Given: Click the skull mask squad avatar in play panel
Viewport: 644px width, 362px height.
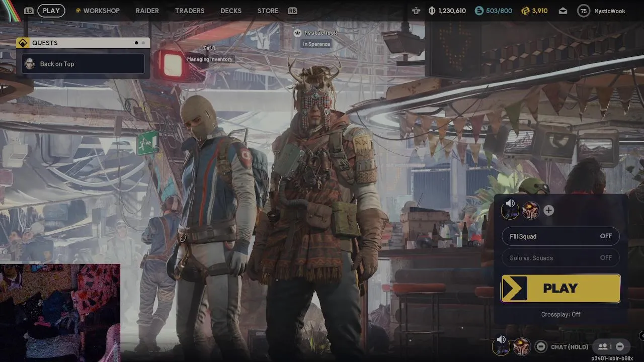Looking at the screenshot, I should (x=531, y=211).
